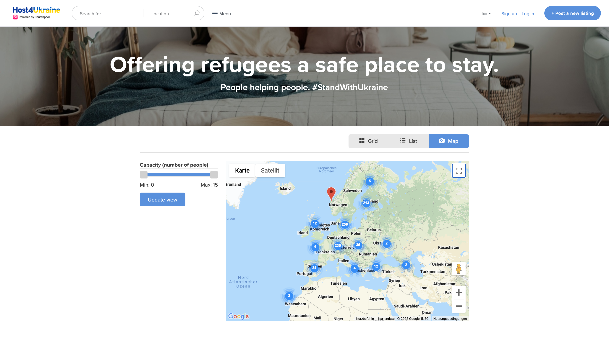Toggle fullscreen map view
609x364 pixels.
pos(459,170)
